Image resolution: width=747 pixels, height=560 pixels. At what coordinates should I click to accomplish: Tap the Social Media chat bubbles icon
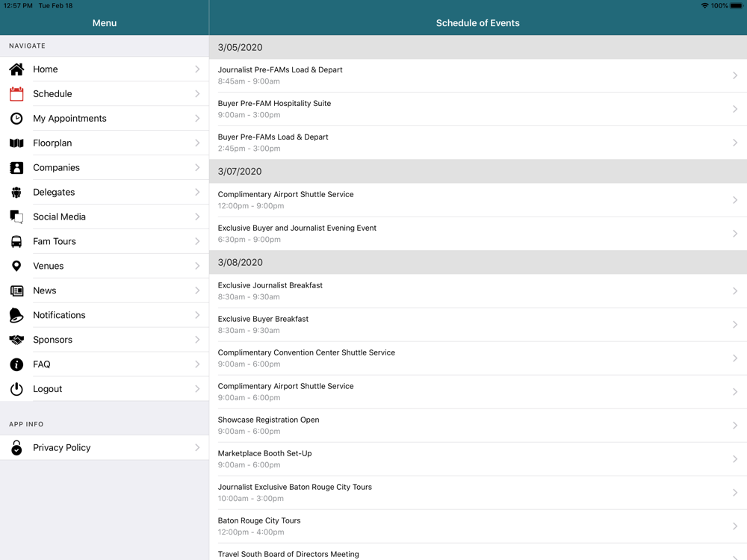click(16, 217)
